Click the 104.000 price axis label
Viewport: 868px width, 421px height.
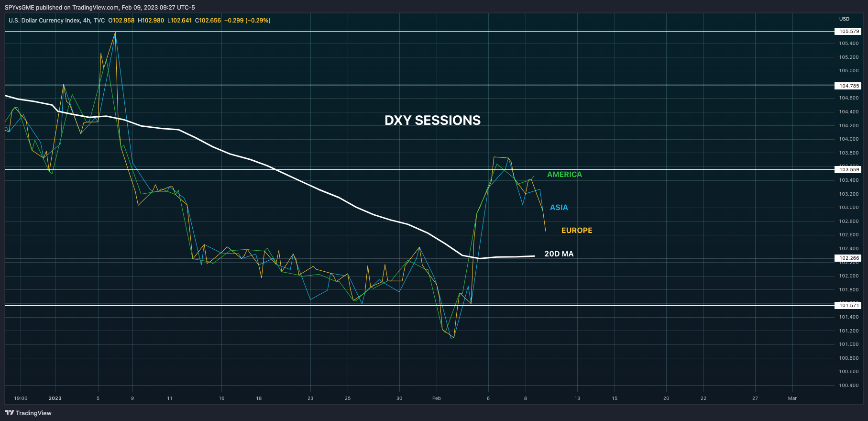[848, 139]
